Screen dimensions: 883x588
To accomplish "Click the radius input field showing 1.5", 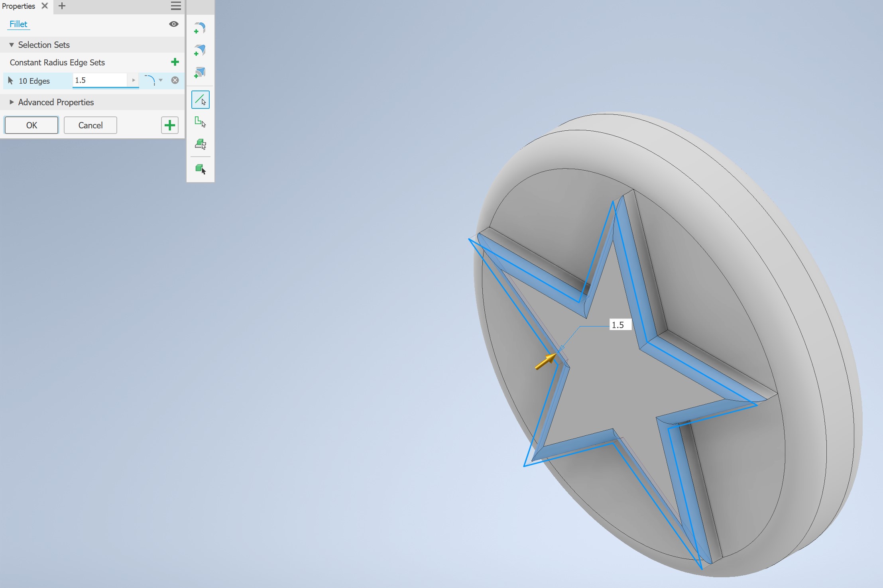I will 100,80.
